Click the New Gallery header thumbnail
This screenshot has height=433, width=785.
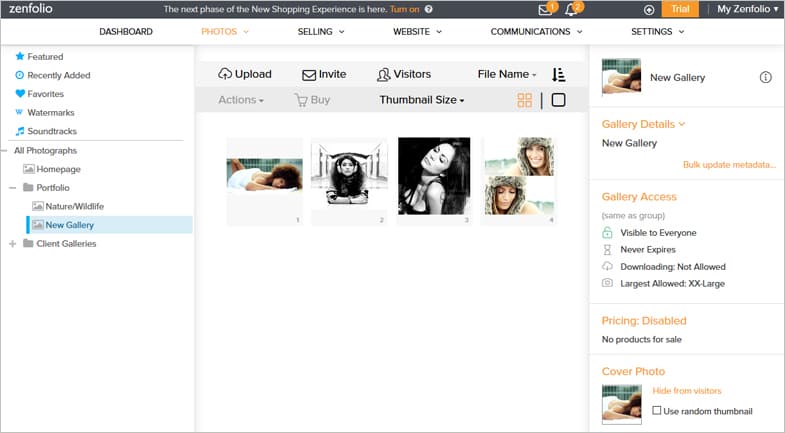tap(621, 77)
